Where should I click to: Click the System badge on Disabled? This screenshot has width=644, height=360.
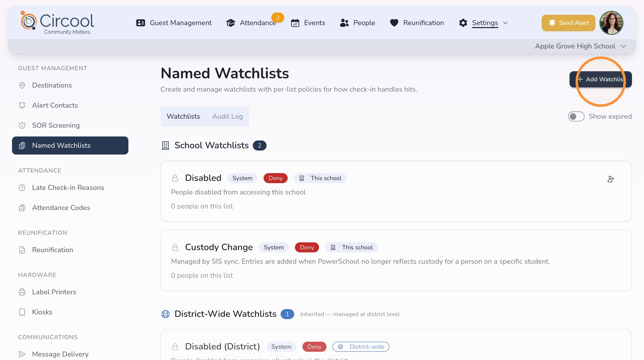[x=242, y=178]
